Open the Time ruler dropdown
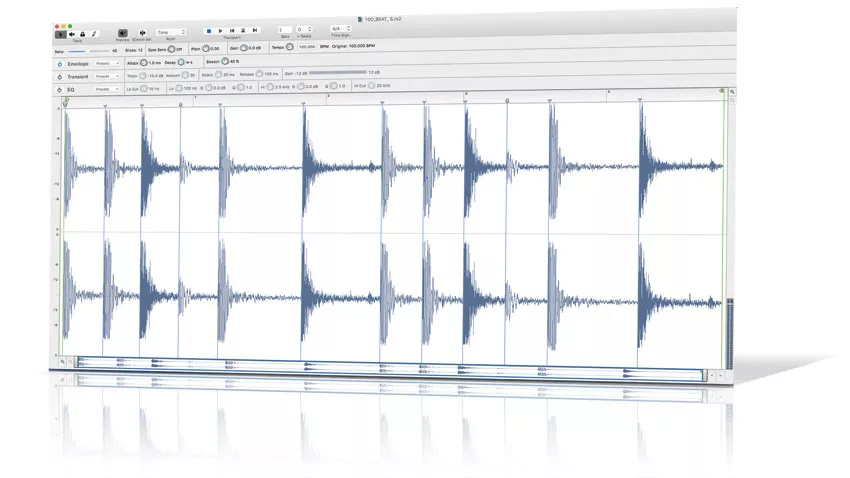The height and width of the screenshot is (478, 850). (x=171, y=32)
